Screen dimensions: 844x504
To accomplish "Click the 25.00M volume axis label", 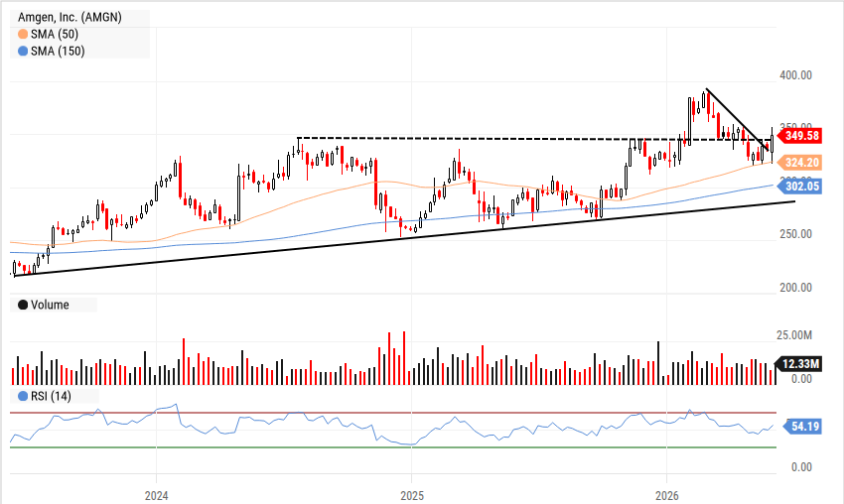I will click(794, 335).
